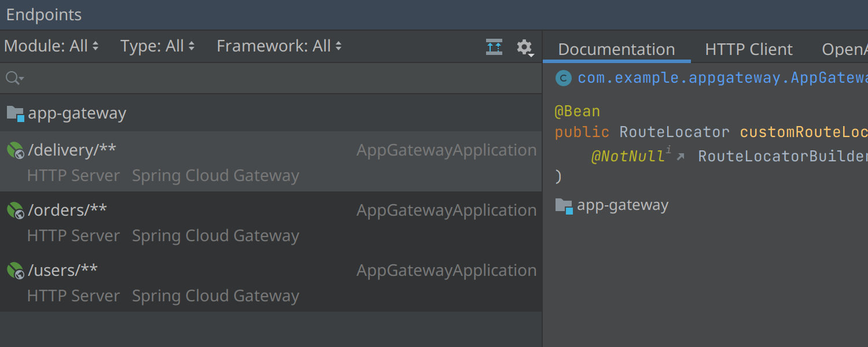The image size is (868, 347).
Task: Click app-gateway module in documentation pane
Action: pyautogui.click(x=623, y=205)
